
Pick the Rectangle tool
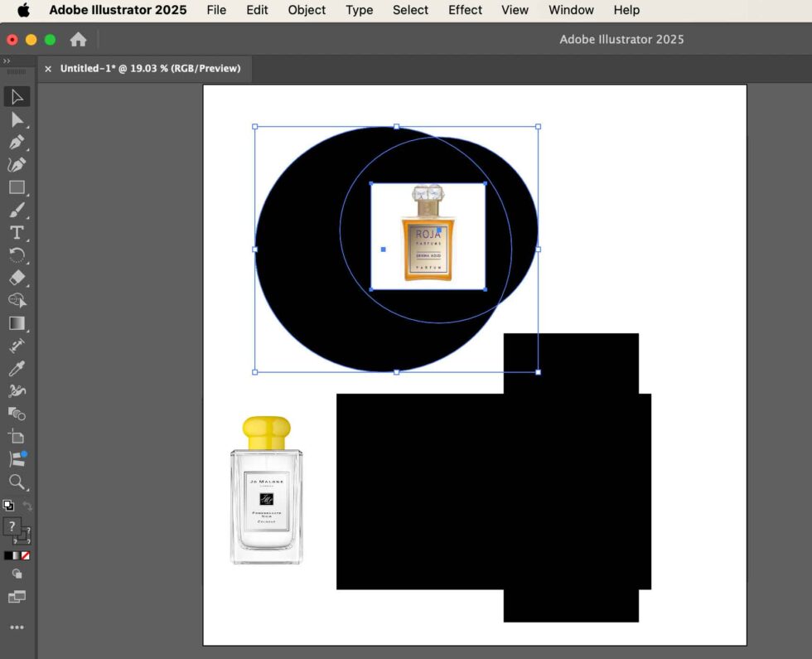[x=17, y=187]
